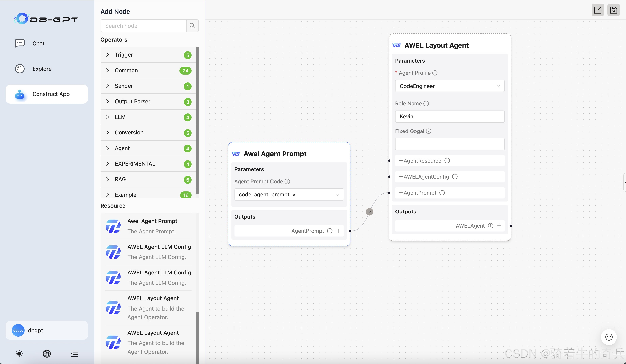Click the save flow icon top-right
Viewport: 626px width, 364px height.
(613, 10)
